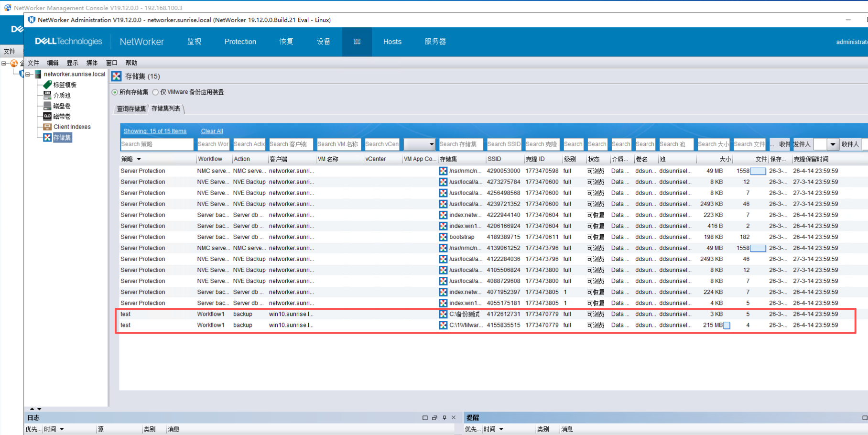
Task: Click save set icon for bootstrap row
Action: (443, 237)
